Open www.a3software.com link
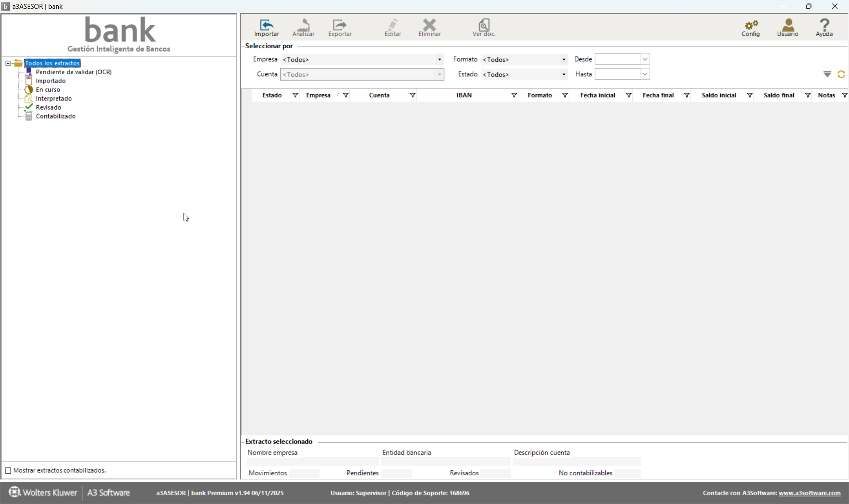 809,493
